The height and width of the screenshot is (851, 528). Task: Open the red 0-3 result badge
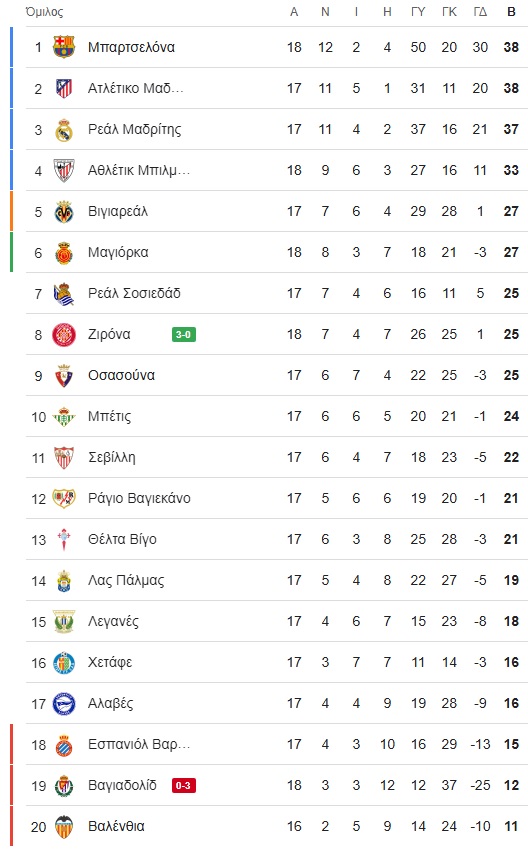(x=183, y=785)
